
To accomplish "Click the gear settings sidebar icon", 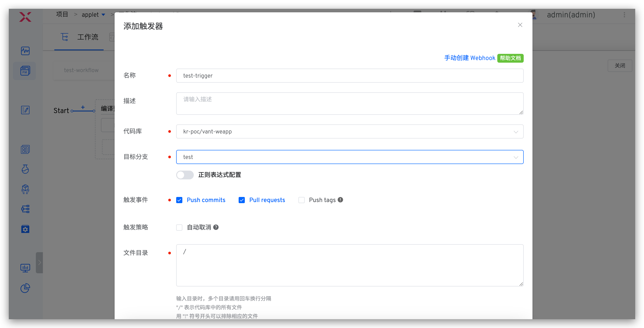I will click(25, 229).
